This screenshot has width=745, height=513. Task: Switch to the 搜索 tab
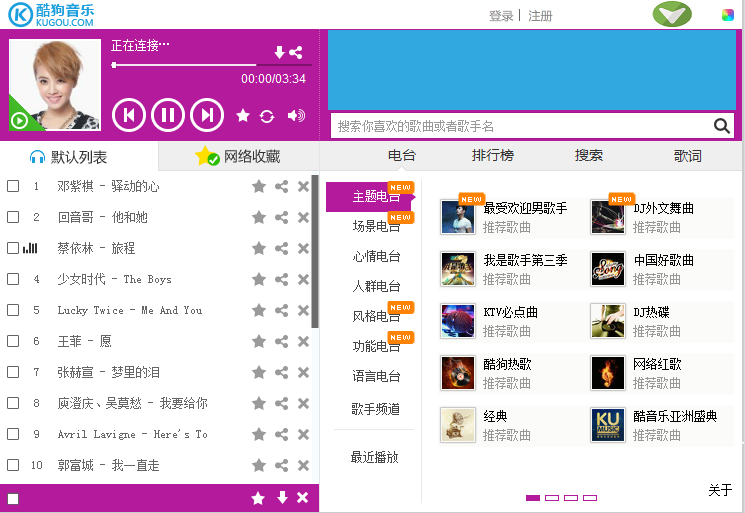[589, 155]
